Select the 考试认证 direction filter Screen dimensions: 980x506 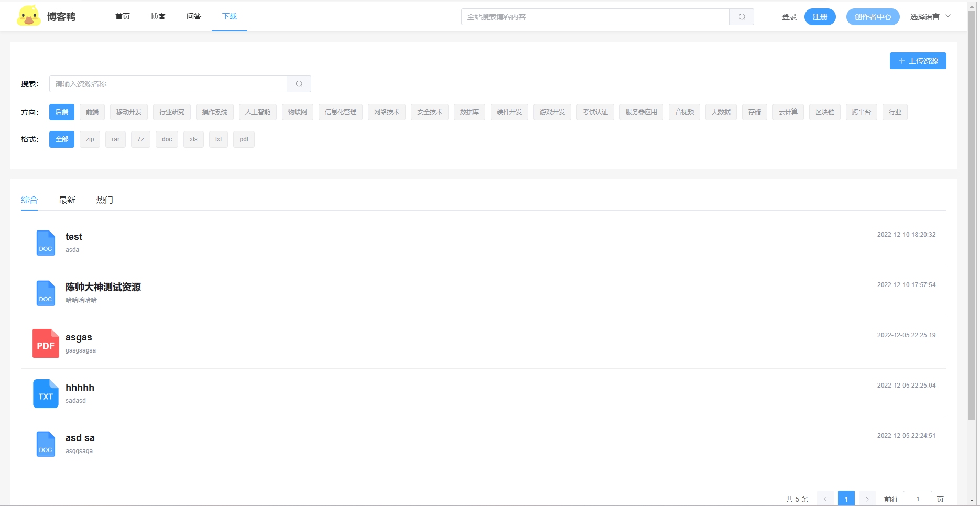[x=595, y=112]
